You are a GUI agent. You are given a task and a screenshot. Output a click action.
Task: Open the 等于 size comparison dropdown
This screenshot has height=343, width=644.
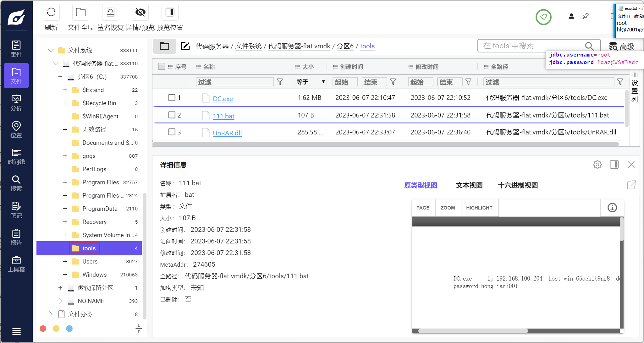pos(311,82)
